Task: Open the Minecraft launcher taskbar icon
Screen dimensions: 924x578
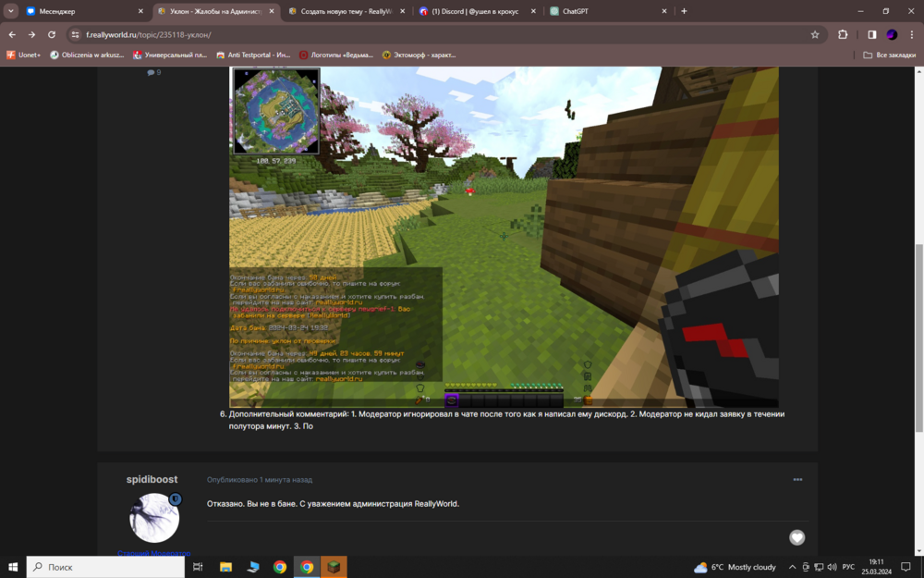Action: [334, 567]
